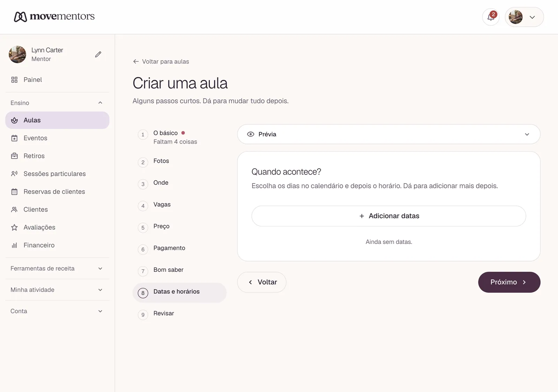Open Eventos menu item

[x=57, y=138]
